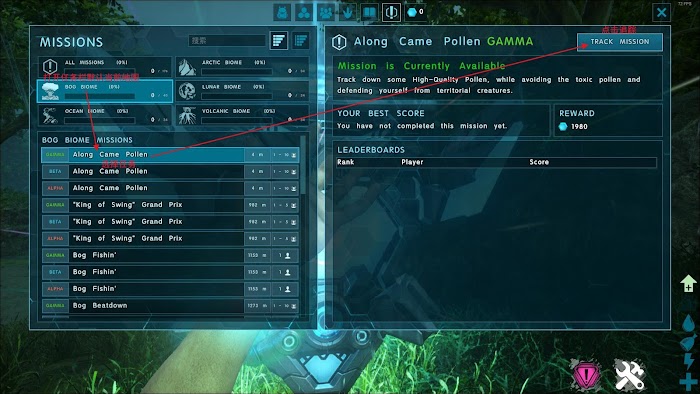This screenshot has height=394, width=700.
Task: Select the missions exclamation tab icon
Action: click(x=391, y=12)
